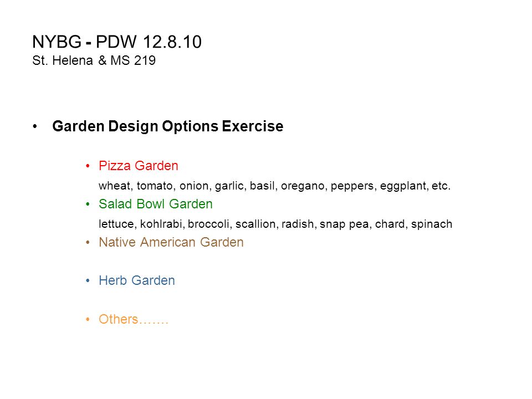The width and height of the screenshot is (532, 399).
Task: Click the brown bullet before Native American Garden
Action: pos(88,243)
